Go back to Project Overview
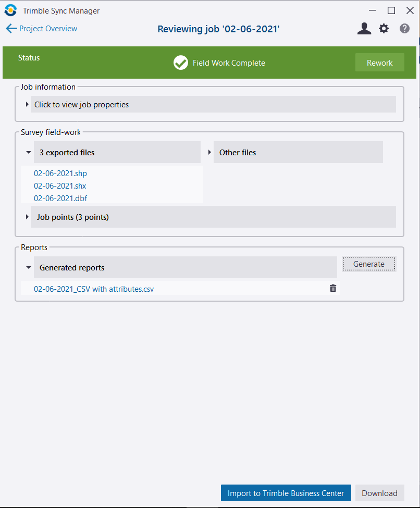 [x=48, y=29]
